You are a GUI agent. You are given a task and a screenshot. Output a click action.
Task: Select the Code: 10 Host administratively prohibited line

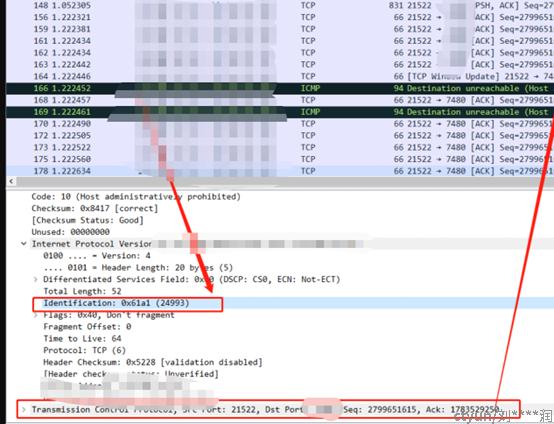(x=136, y=197)
